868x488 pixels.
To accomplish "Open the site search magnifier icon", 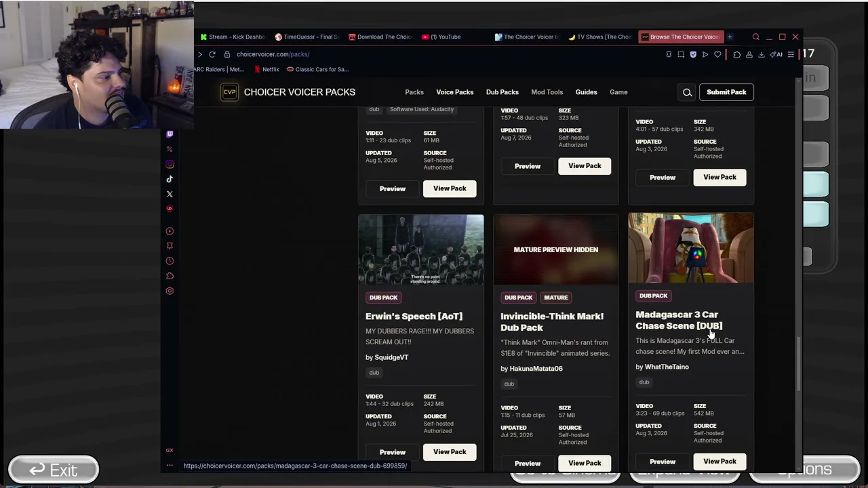I will tap(687, 92).
